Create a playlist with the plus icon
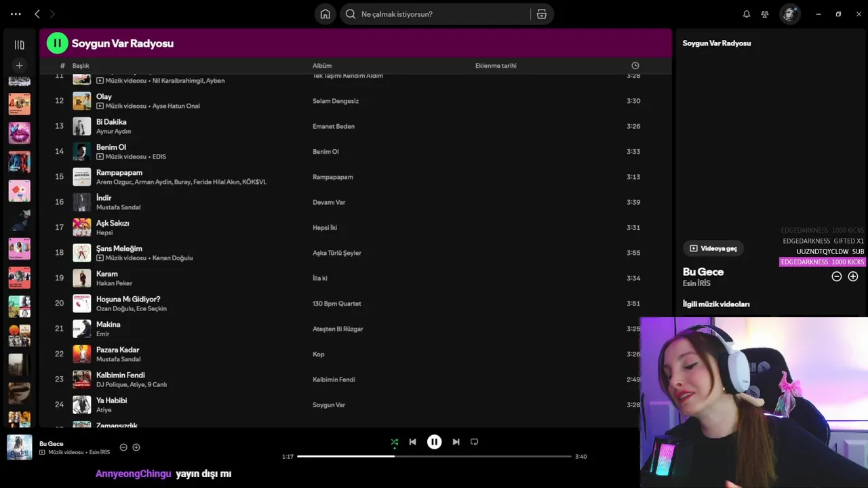Image resolution: width=868 pixels, height=488 pixels. 19,65
